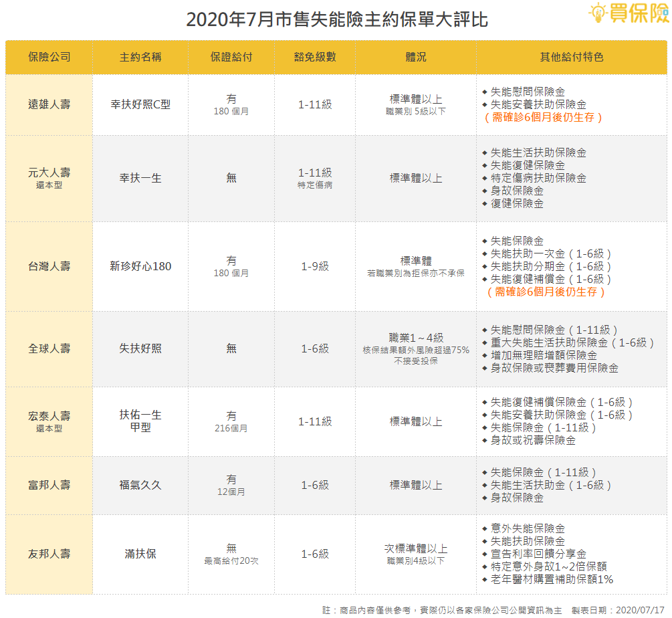Click 失能復健補償金（1-6級）feature
672x618 pixels.
[550, 279]
